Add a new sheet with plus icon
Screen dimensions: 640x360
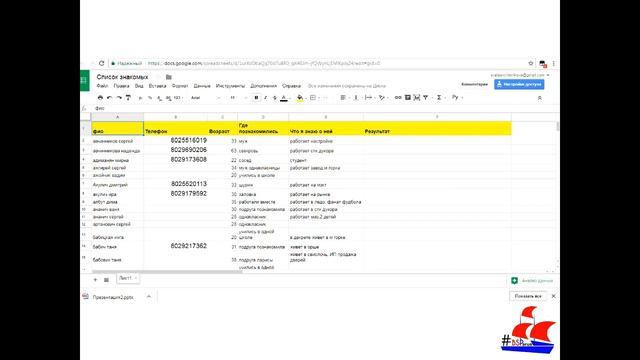pos(95,280)
